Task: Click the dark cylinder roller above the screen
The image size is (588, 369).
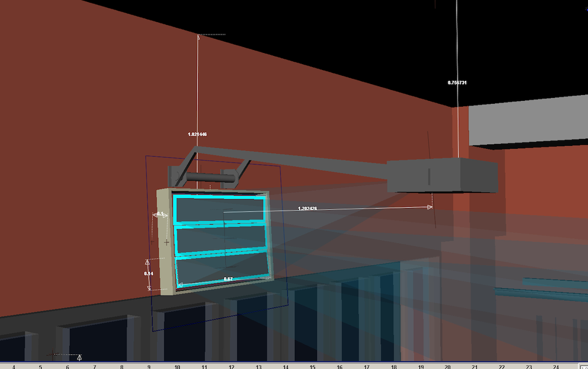Action: tap(204, 178)
